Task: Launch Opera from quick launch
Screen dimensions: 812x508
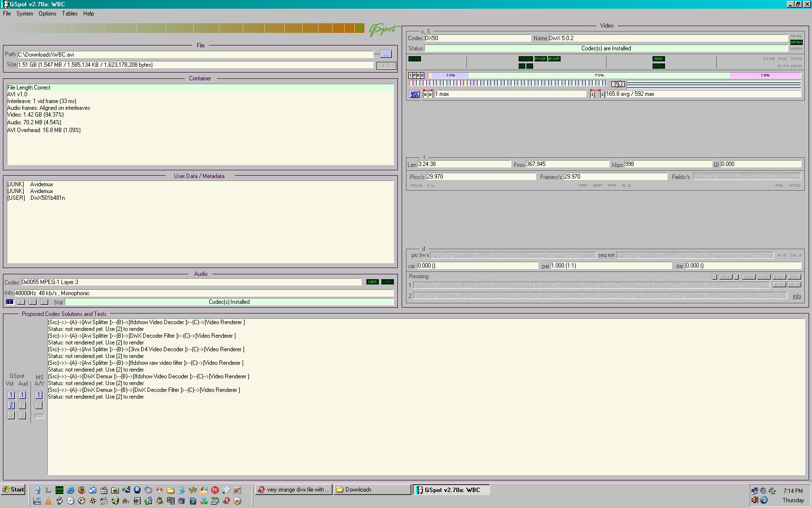Action: (226, 501)
